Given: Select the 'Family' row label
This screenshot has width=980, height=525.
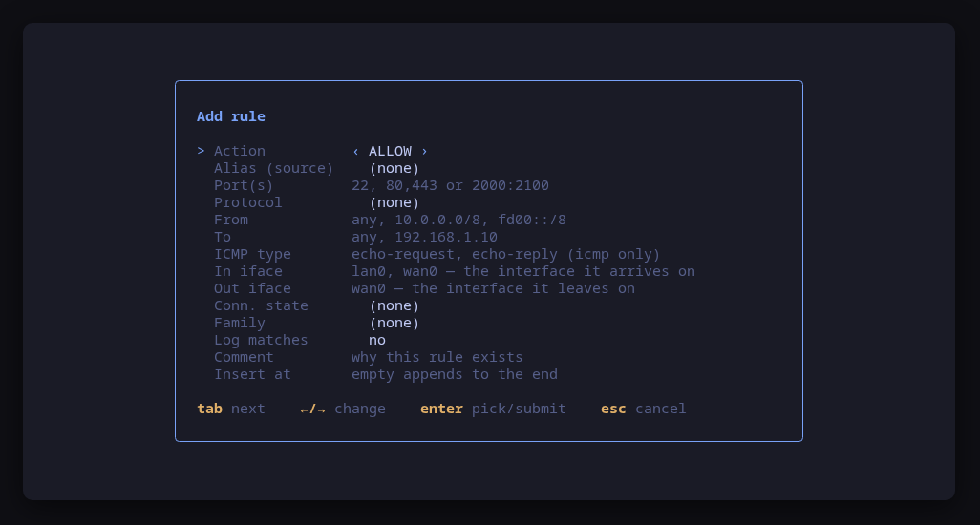Looking at the screenshot, I should point(240,323).
